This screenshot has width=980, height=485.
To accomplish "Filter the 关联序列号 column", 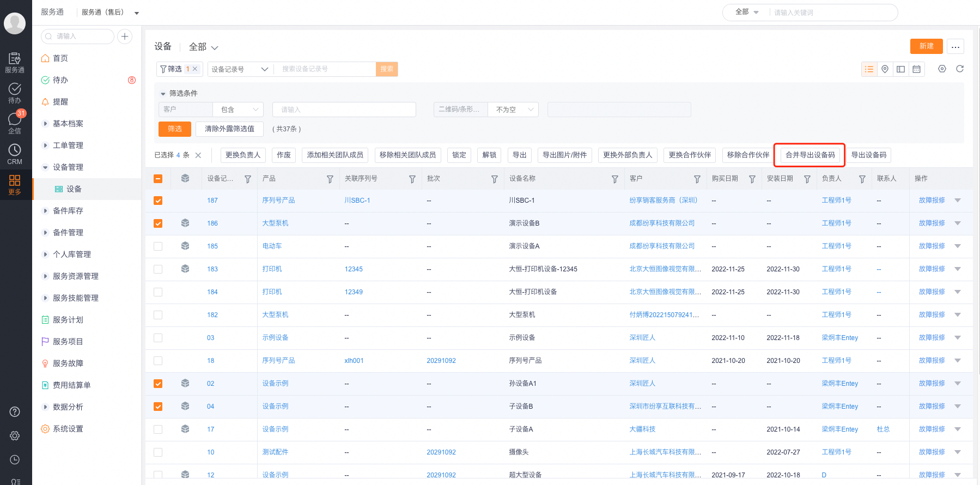I will (412, 179).
